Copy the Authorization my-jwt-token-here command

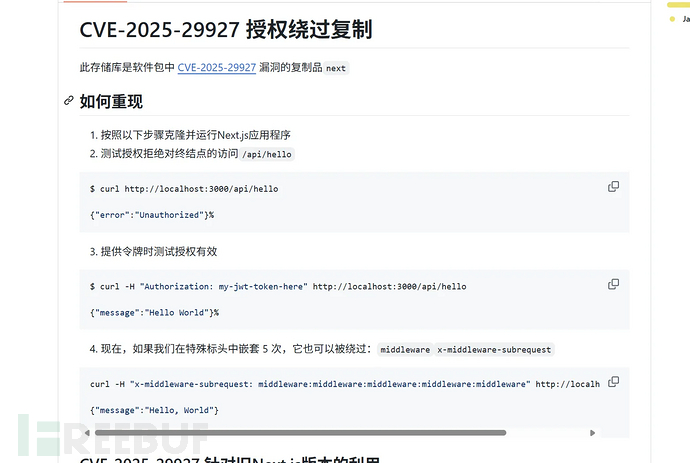[x=613, y=284]
